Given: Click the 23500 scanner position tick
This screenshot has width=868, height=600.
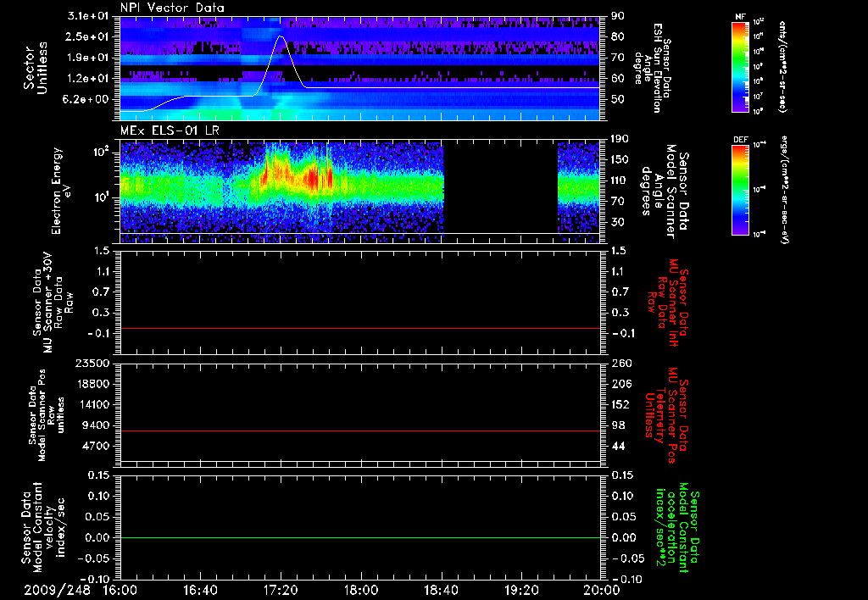Looking at the screenshot, I should (92, 364).
